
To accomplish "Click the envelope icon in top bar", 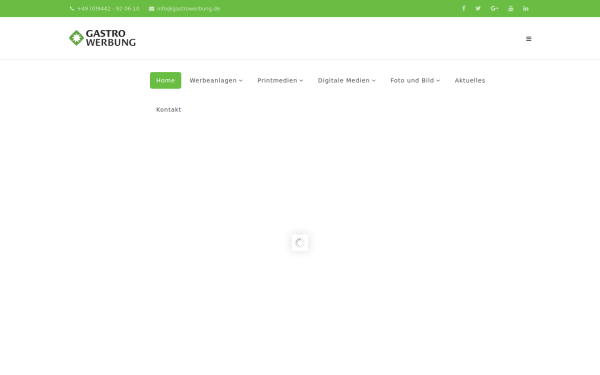I will (x=152, y=8).
